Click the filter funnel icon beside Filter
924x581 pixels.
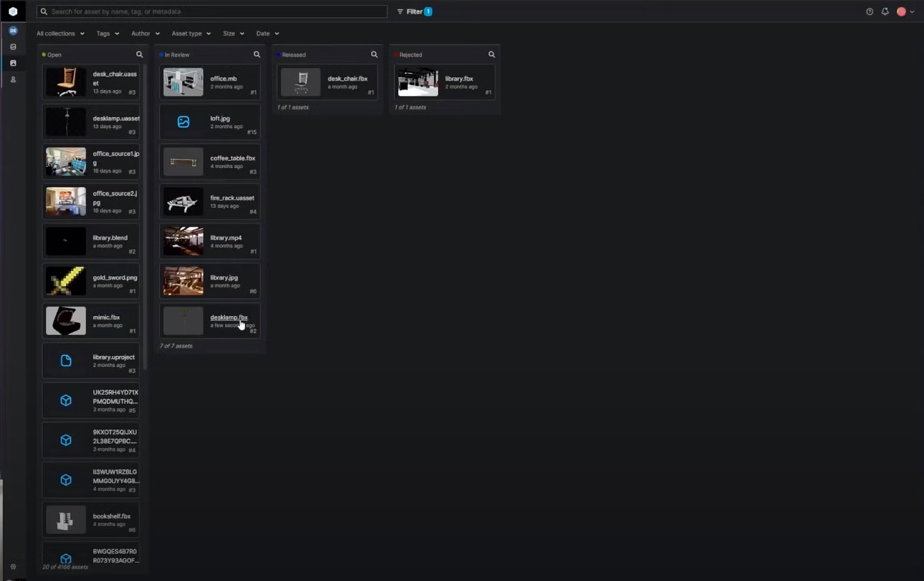tap(400, 12)
